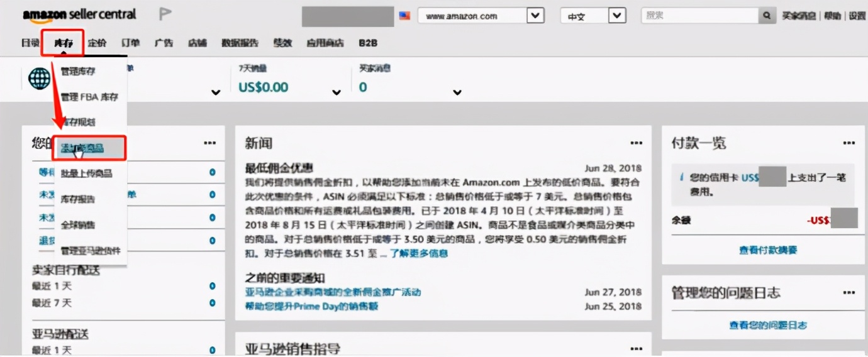Click the 余额 balance label
Image resolution: width=868 pixels, height=357 pixels.
tap(682, 221)
